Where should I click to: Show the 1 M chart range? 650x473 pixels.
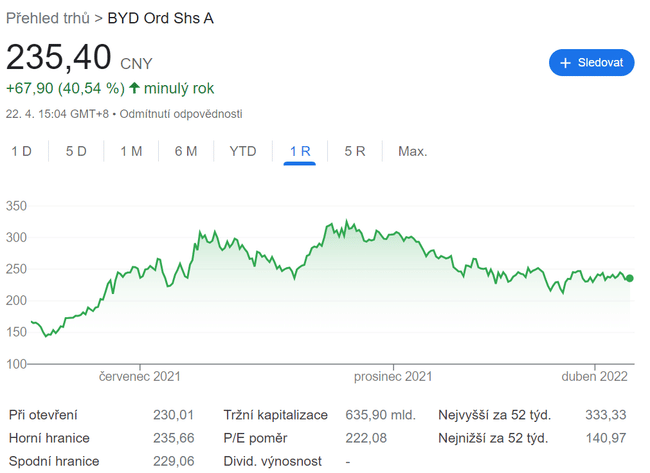(x=131, y=151)
